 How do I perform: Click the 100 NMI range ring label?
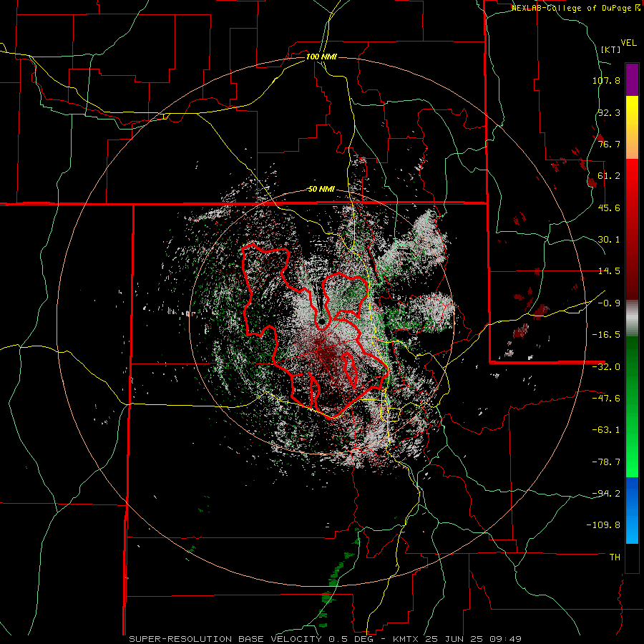click(x=321, y=57)
